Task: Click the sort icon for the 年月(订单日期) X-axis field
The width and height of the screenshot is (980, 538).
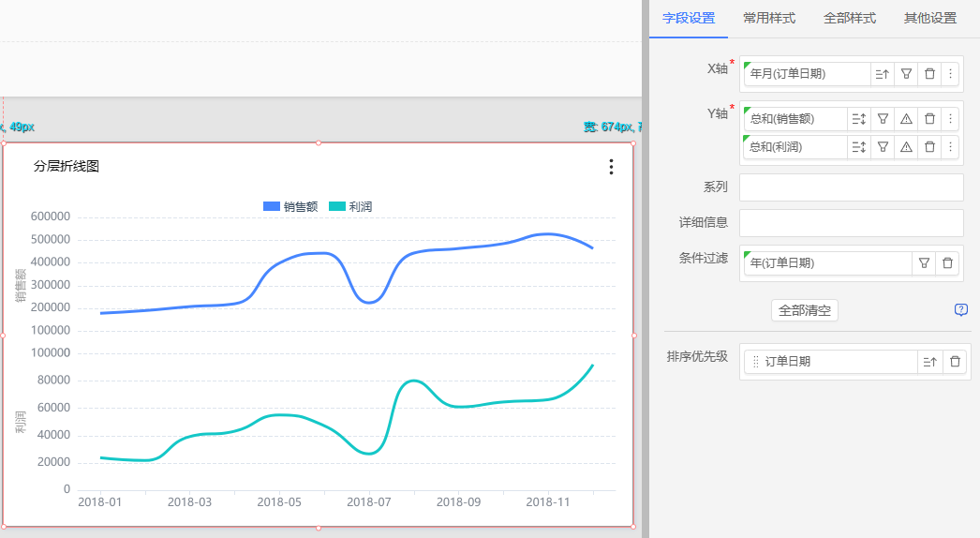Action: click(x=882, y=74)
